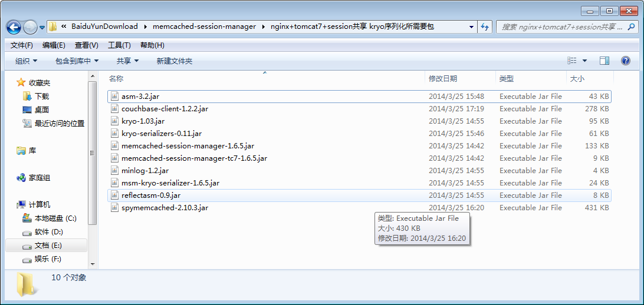
Task: Click the memcached-session-manager-1.6.5.jar file icon
Action: tap(114, 146)
